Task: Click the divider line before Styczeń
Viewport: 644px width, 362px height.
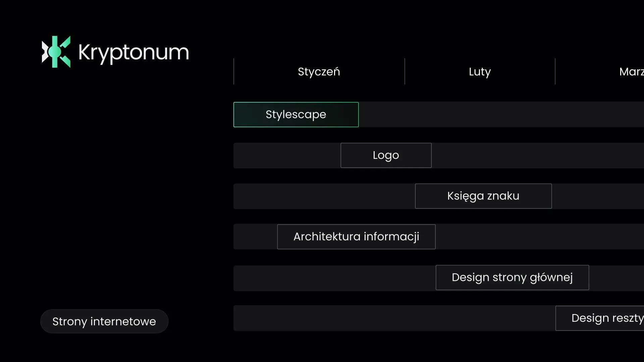Action: tap(234, 71)
